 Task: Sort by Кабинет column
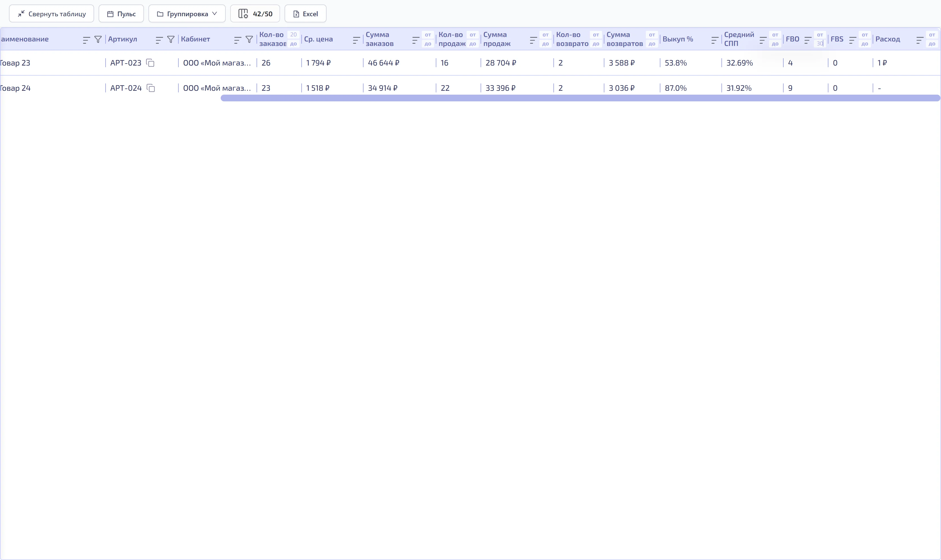[x=237, y=40]
